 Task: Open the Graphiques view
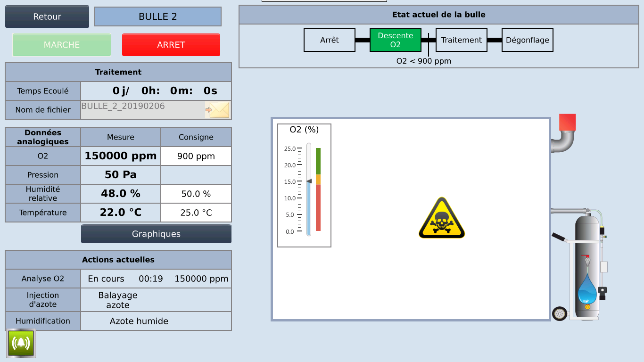point(156,234)
